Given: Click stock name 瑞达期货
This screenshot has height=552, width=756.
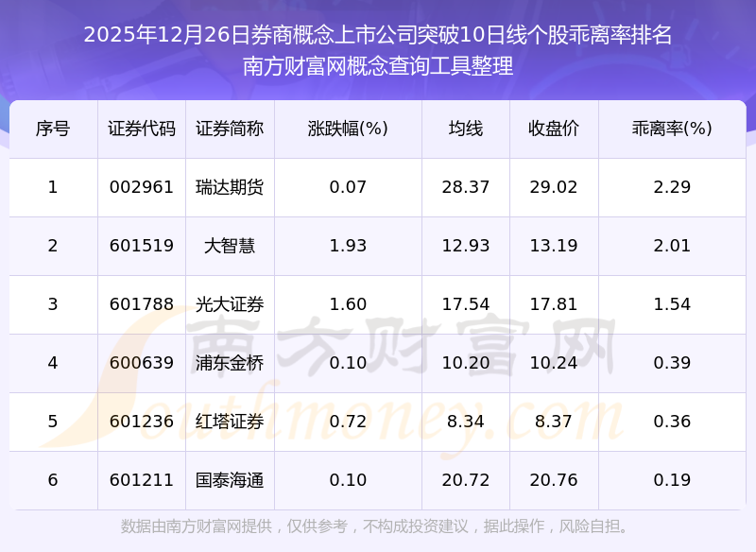Looking at the screenshot, I should click(x=230, y=187).
